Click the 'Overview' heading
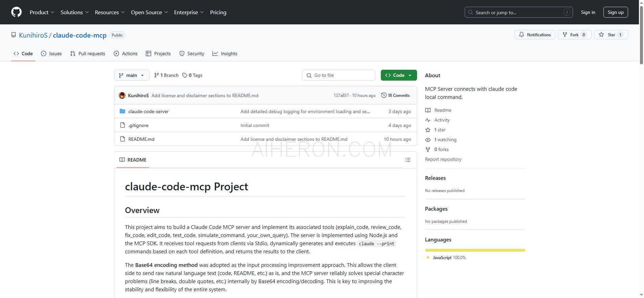The width and height of the screenshot is (644, 298). (142, 210)
